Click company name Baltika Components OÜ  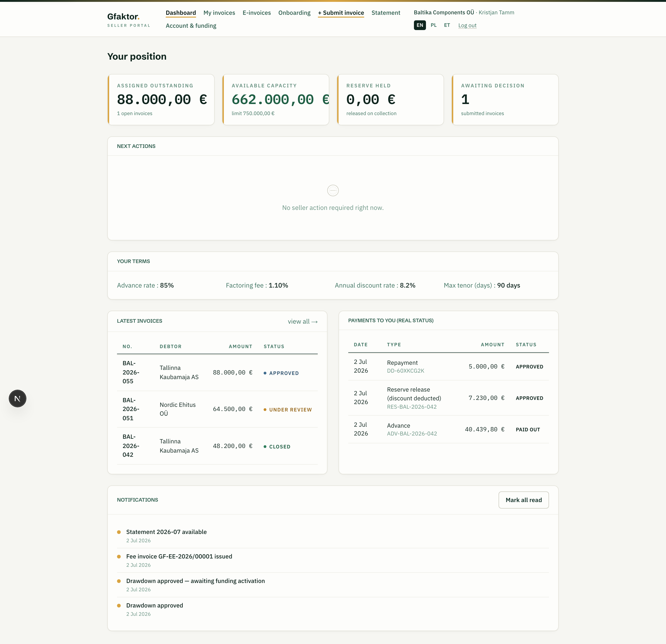pyautogui.click(x=444, y=12)
